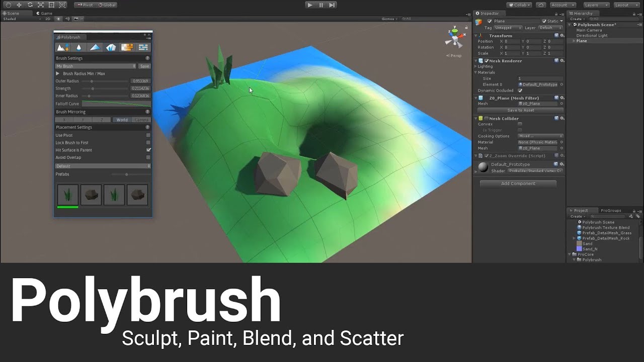Click the Step frame button

click(x=332, y=5)
